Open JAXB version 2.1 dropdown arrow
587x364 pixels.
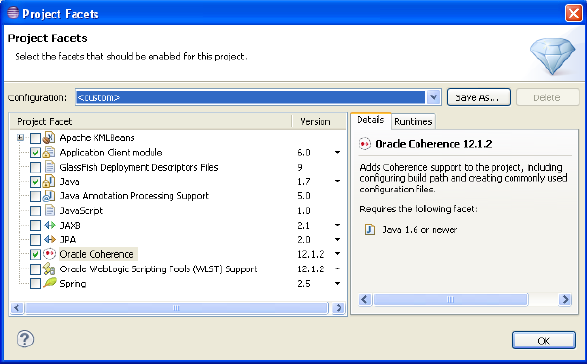click(337, 225)
